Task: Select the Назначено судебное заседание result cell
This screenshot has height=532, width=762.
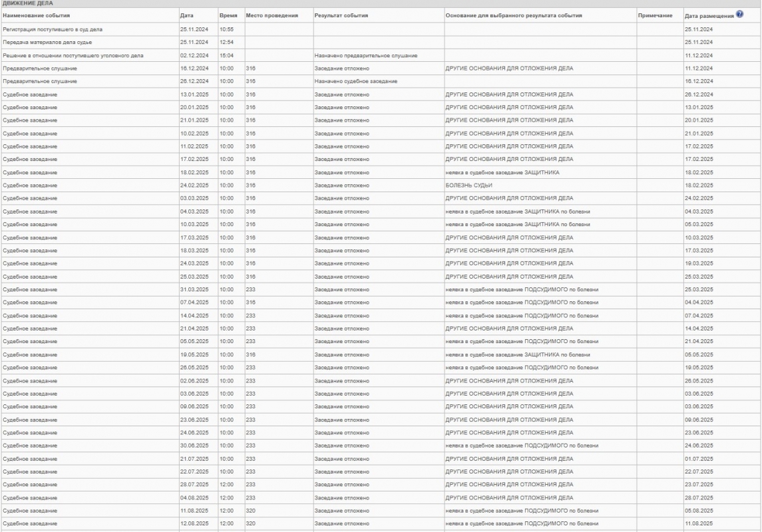Action: coord(356,81)
